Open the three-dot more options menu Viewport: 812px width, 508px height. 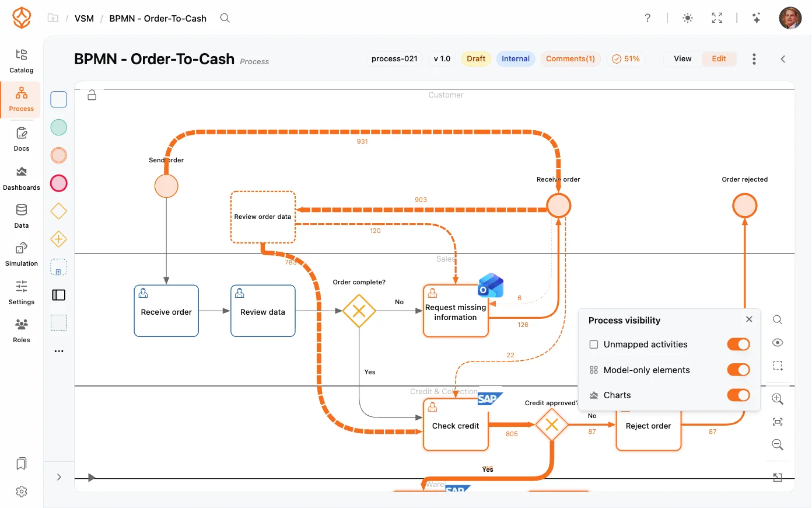pos(754,59)
